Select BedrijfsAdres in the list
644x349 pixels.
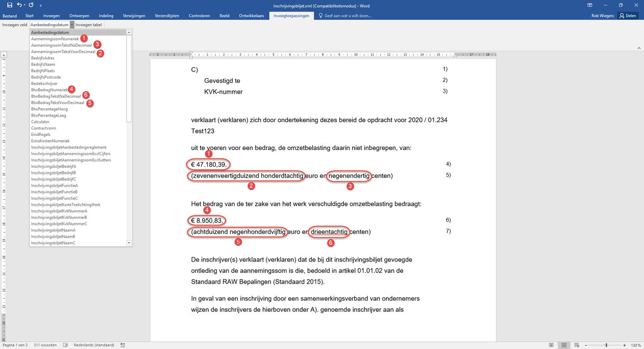pos(42,58)
